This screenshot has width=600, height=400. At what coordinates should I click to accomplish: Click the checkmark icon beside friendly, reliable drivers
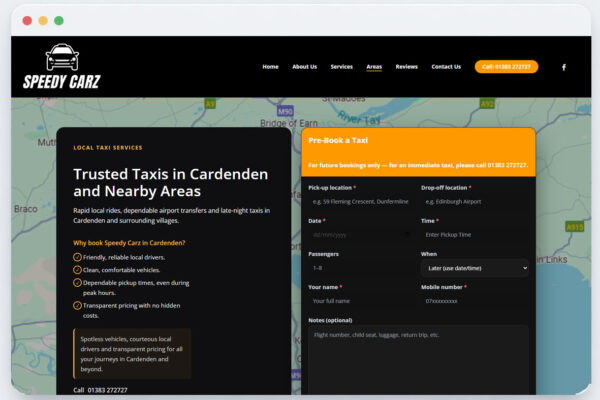pyautogui.click(x=78, y=257)
